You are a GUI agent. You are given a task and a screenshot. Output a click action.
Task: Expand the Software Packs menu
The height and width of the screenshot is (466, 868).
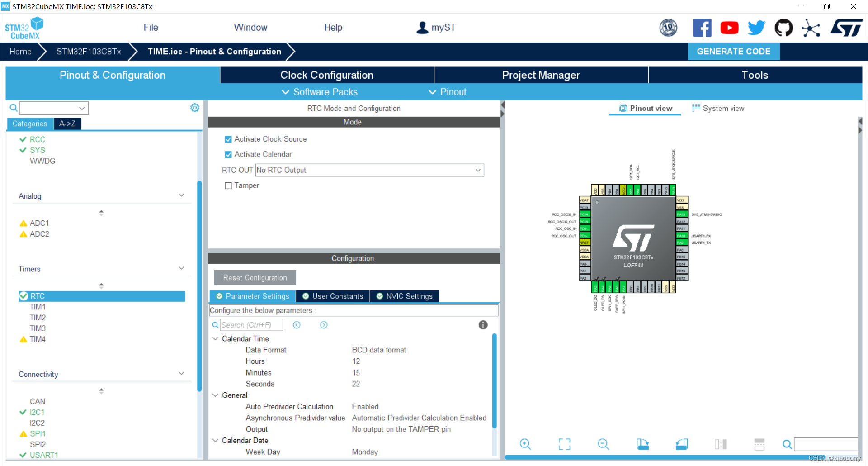click(x=320, y=92)
